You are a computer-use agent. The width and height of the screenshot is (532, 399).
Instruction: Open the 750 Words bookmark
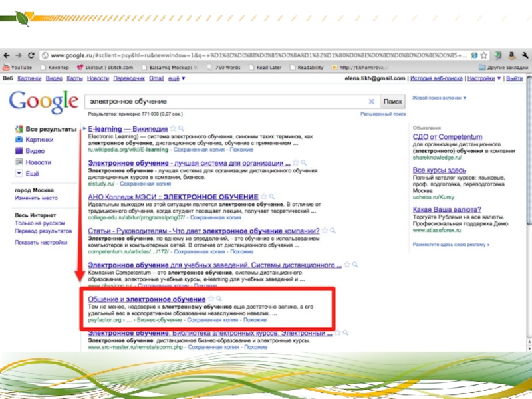coord(224,68)
